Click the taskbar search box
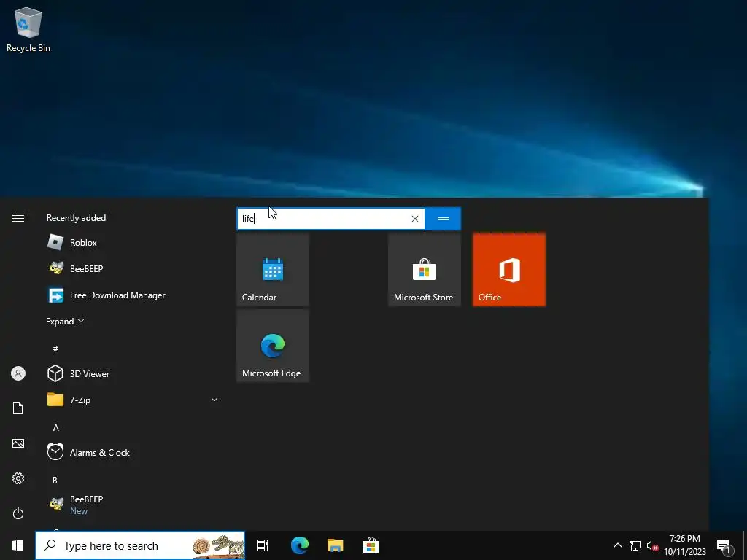The width and height of the screenshot is (747, 560). [140, 545]
